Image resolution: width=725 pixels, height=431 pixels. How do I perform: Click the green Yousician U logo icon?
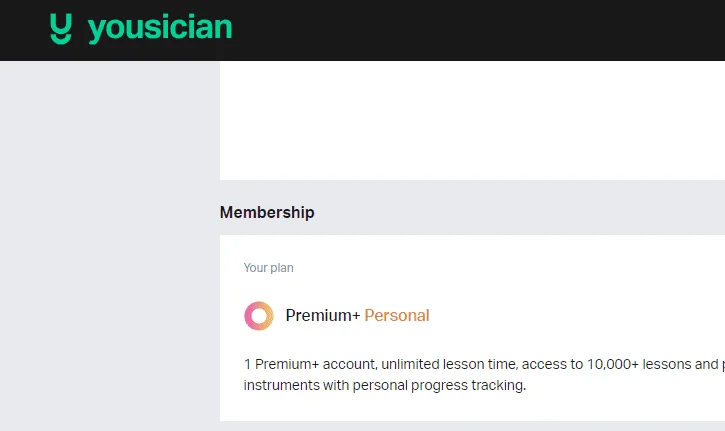tap(61, 29)
